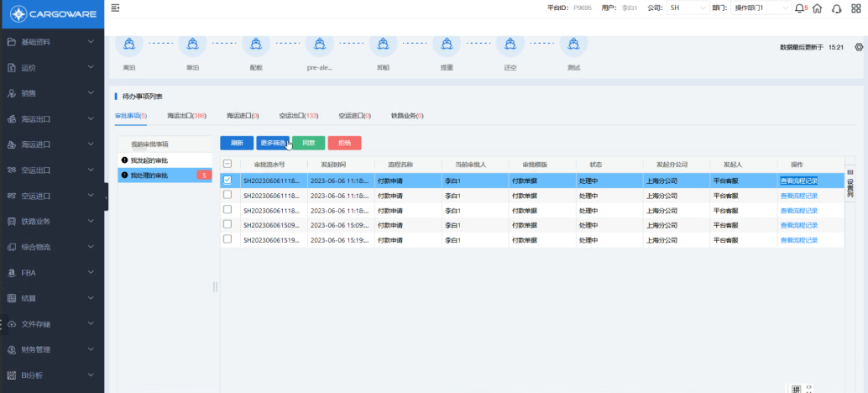Image resolution: width=868 pixels, height=393 pixels.
Task: Open 查看流程记录 for the 15:09 row
Action: click(x=799, y=225)
